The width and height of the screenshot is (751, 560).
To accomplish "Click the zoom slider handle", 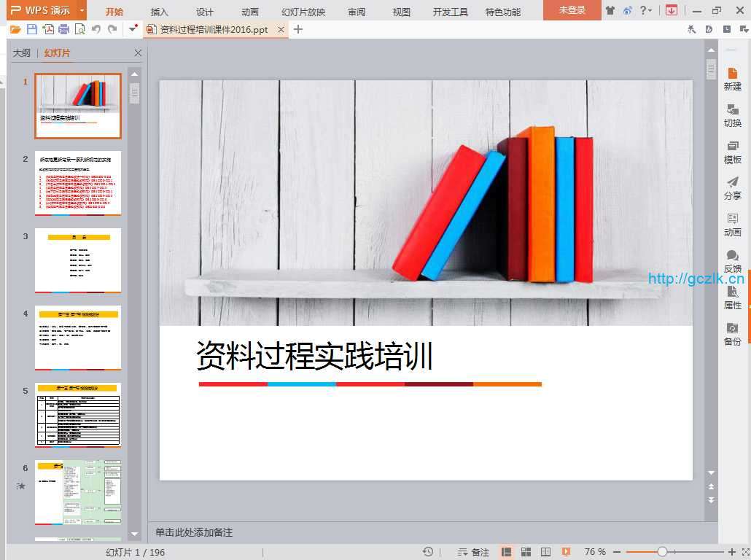I will click(x=662, y=552).
